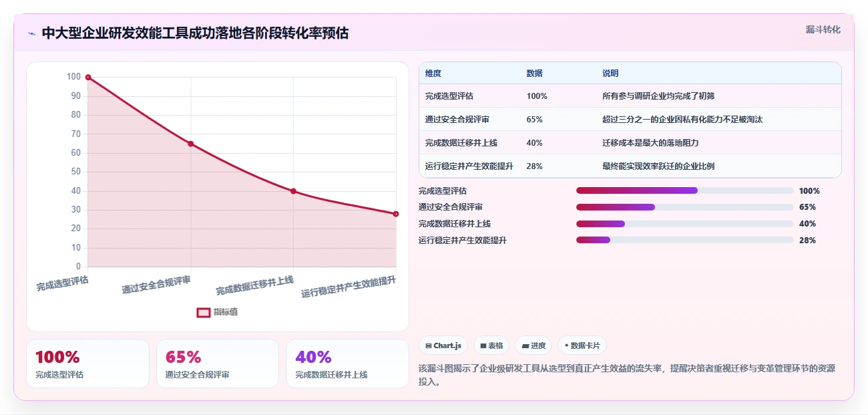
Task: Click the progress percentage 100% at bar end
Action: click(809, 190)
